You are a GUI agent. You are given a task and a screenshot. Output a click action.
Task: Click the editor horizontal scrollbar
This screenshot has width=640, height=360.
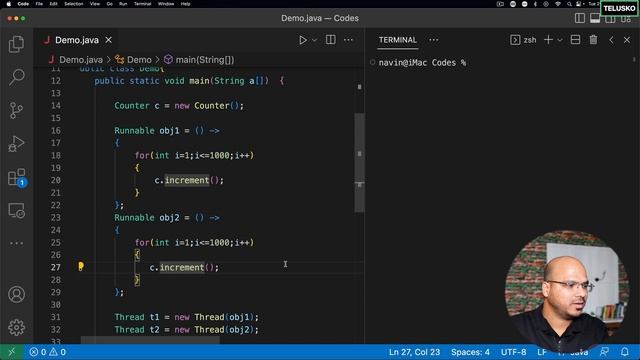[150, 340]
